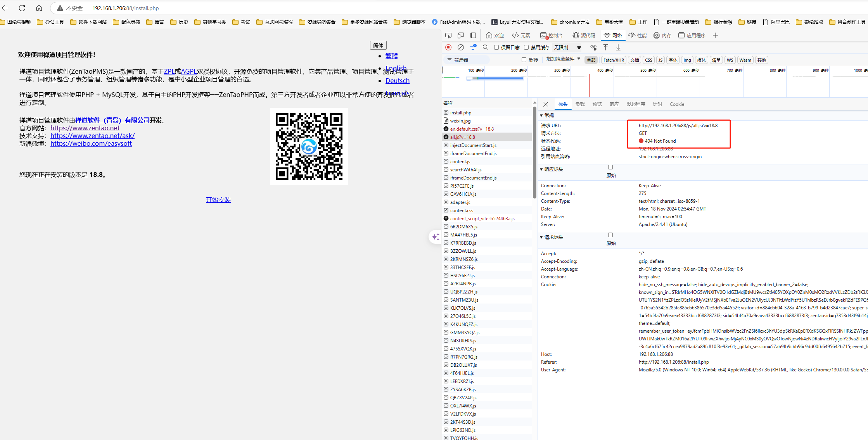Open the FastAdmin bookmark

click(458, 22)
